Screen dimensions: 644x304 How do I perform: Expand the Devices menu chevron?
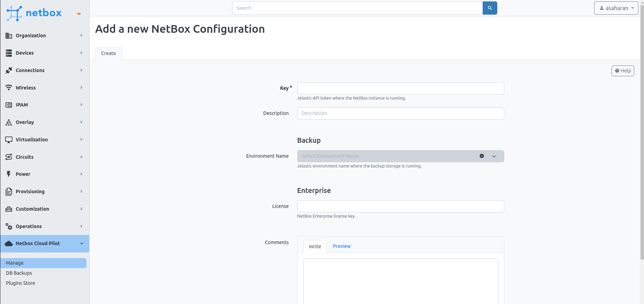click(81, 53)
